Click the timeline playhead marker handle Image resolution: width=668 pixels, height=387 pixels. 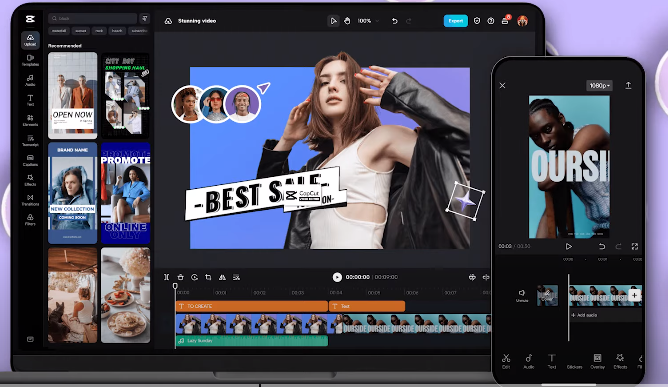tap(175, 286)
